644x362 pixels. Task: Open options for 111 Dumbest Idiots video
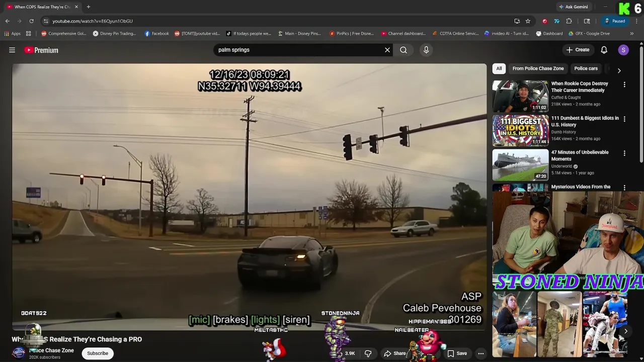pyautogui.click(x=624, y=119)
